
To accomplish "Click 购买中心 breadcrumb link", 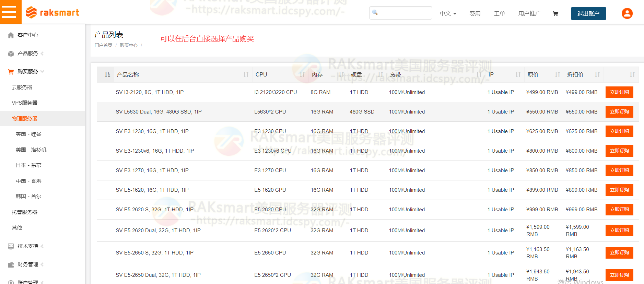I will pos(129,45).
